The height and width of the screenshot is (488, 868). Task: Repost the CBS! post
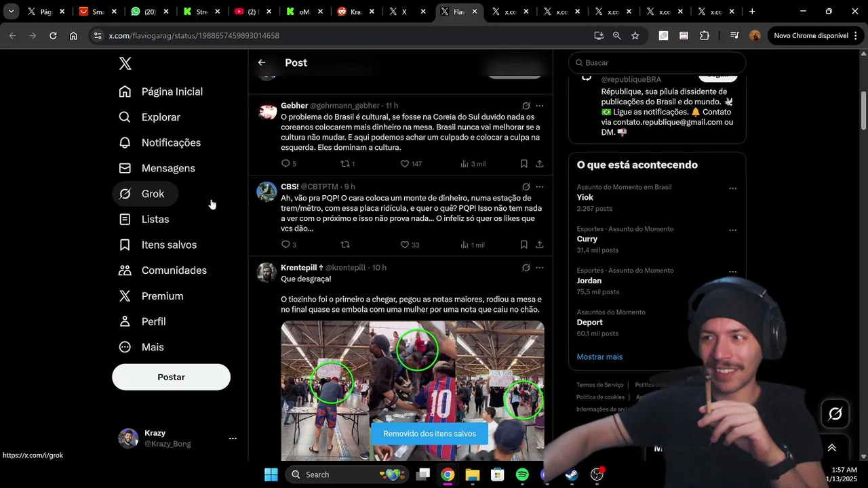tap(344, 245)
